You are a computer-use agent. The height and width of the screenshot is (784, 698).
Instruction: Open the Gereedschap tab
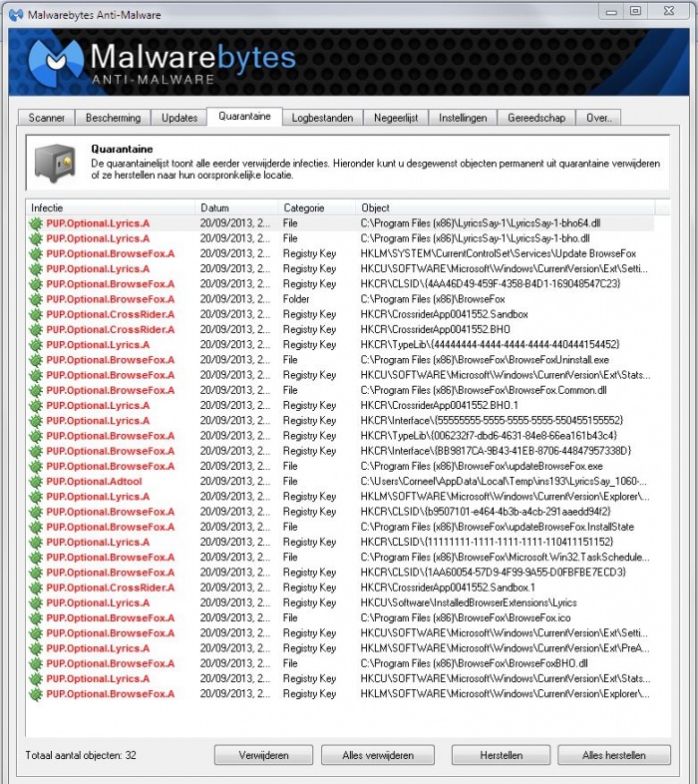click(x=536, y=118)
